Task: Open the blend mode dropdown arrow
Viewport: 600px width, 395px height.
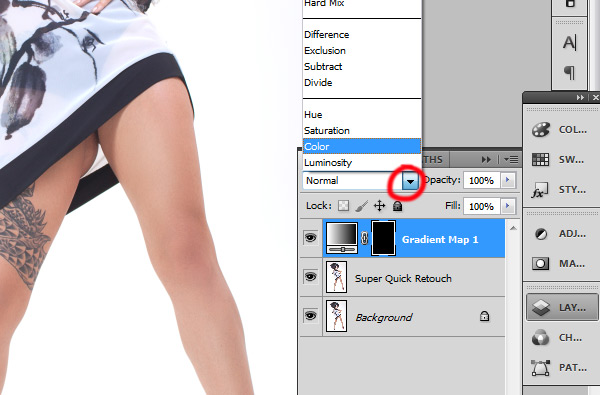Action: 410,181
